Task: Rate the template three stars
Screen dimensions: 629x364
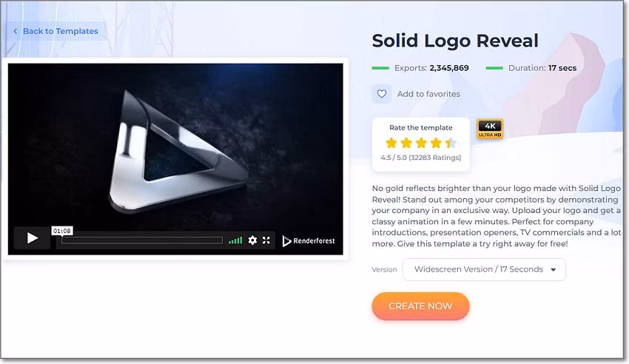Action: (421, 143)
